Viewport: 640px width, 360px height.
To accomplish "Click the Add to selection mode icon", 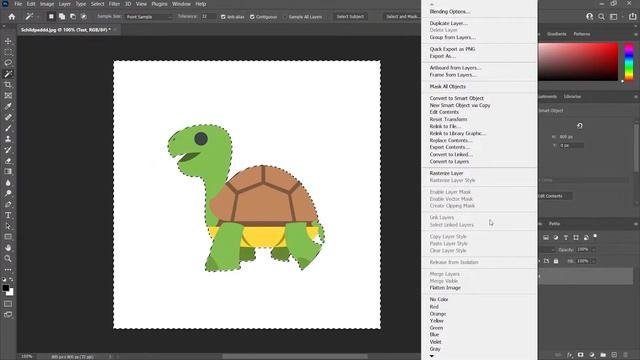I will [x=62, y=17].
